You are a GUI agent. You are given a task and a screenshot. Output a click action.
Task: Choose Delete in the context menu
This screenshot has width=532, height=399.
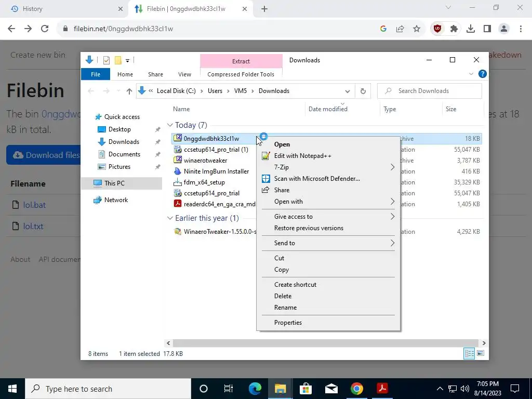click(x=328, y=296)
